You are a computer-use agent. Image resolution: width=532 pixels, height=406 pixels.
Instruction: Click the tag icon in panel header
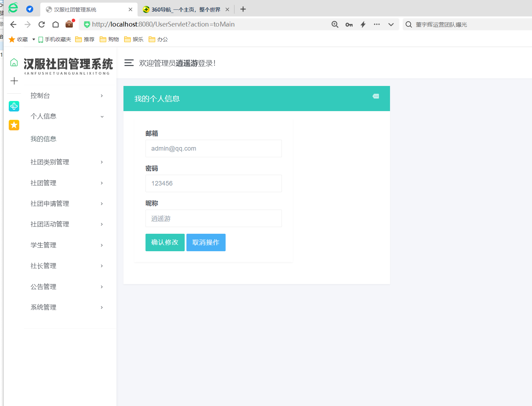(x=376, y=96)
